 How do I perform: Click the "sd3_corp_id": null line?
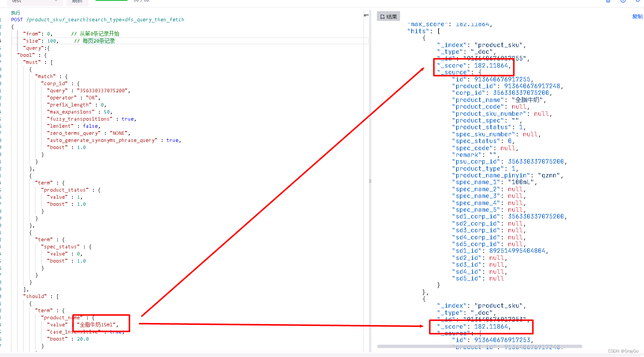489,230
